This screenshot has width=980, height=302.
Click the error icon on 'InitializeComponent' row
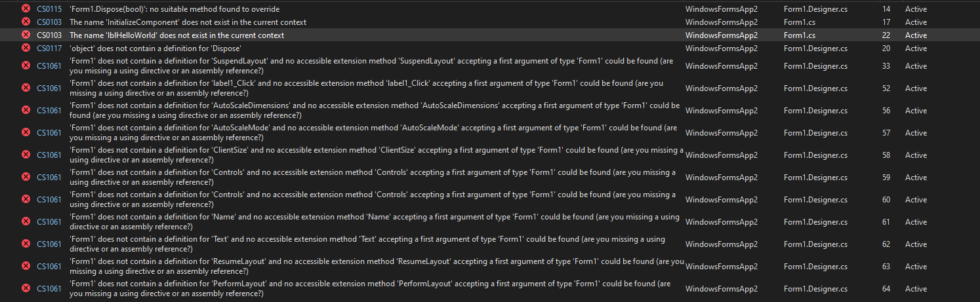click(x=26, y=22)
